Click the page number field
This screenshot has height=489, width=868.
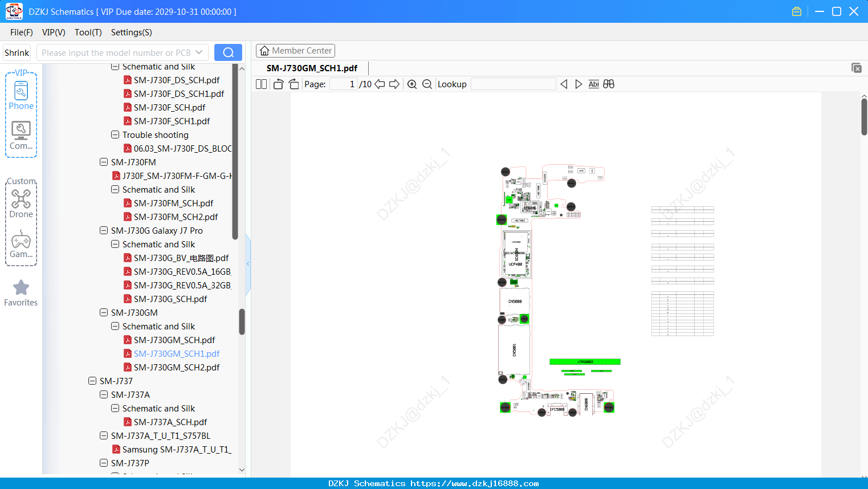344,84
